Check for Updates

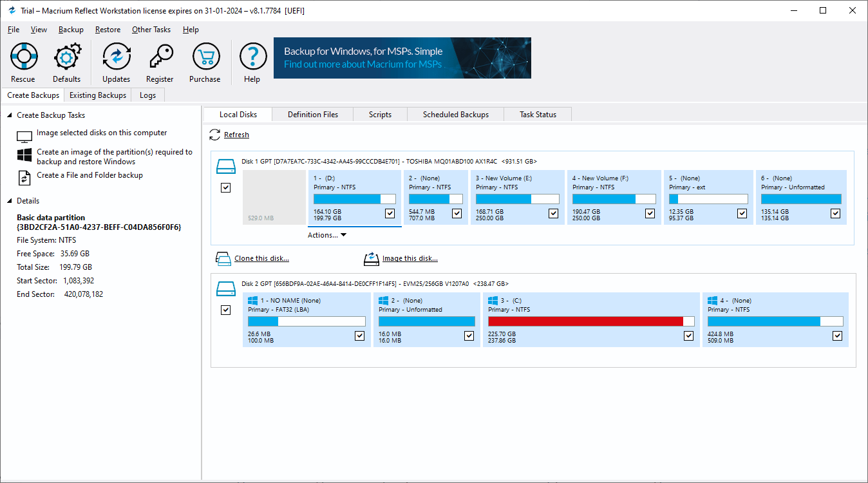117,62
